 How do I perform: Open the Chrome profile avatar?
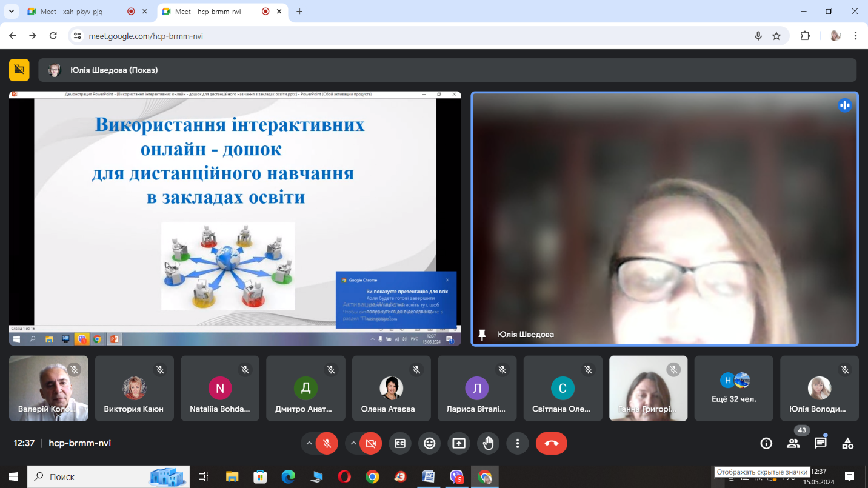click(x=835, y=36)
